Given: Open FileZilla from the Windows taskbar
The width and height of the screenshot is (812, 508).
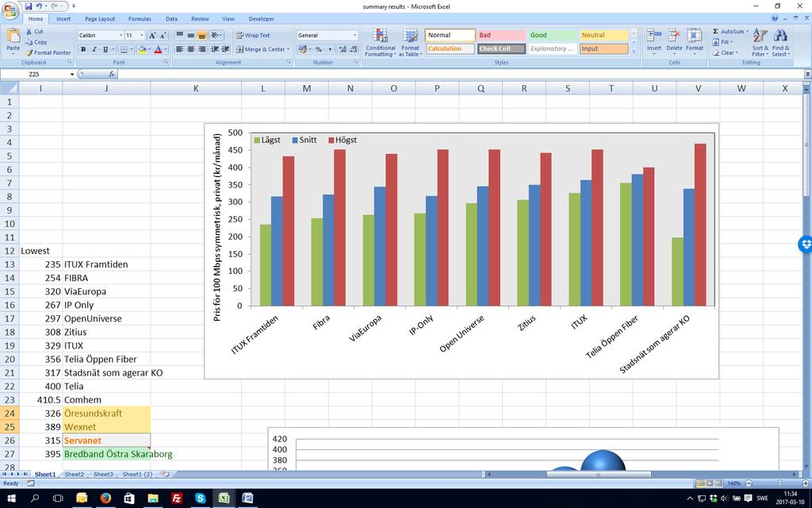Looking at the screenshot, I should click(x=176, y=498).
